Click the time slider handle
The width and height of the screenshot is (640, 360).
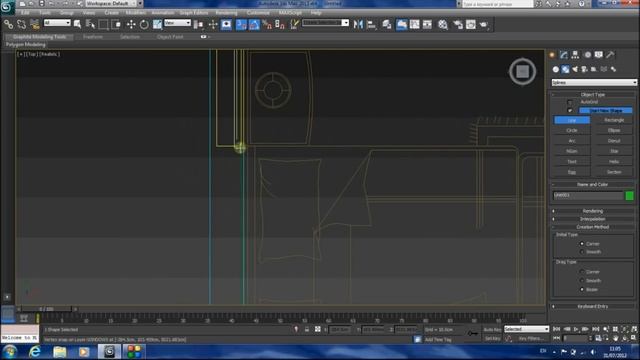click(47, 309)
